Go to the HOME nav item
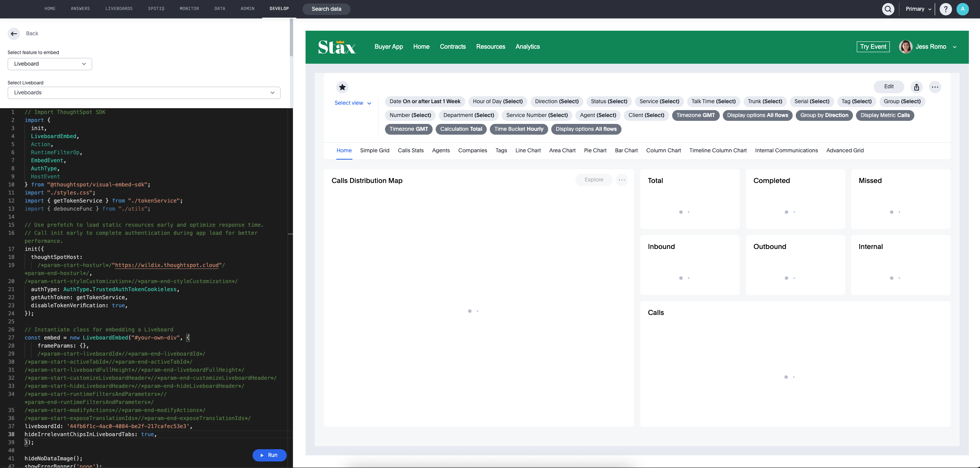The width and height of the screenshot is (980, 468). coord(50,9)
